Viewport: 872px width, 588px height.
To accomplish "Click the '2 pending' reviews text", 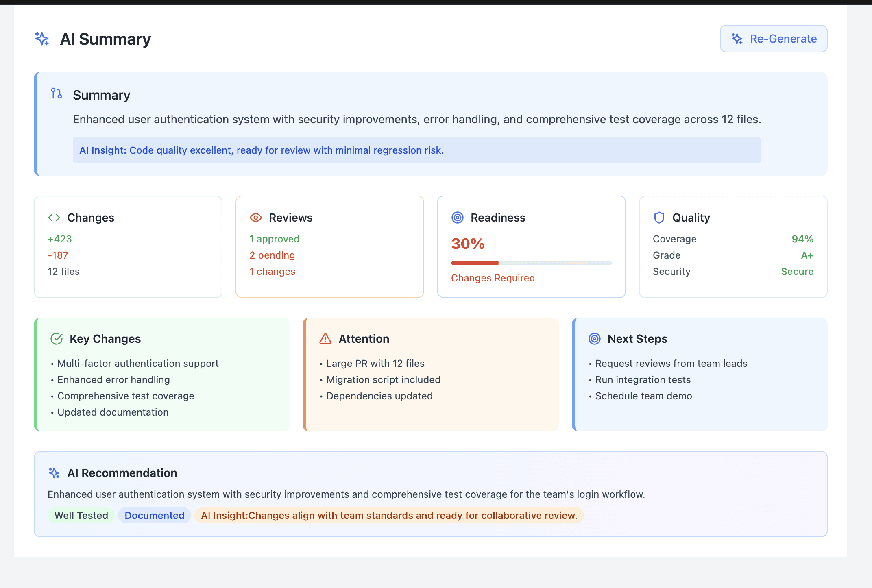I will [x=272, y=255].
